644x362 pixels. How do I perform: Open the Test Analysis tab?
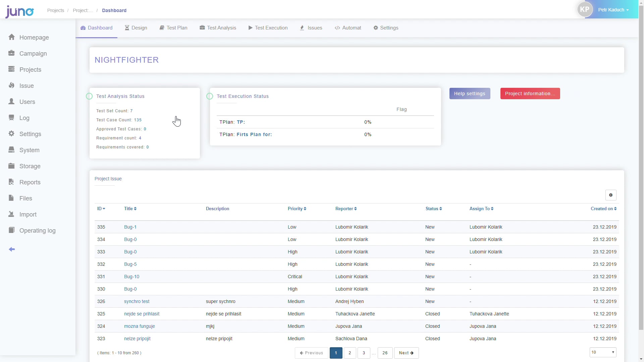(218, 28)
